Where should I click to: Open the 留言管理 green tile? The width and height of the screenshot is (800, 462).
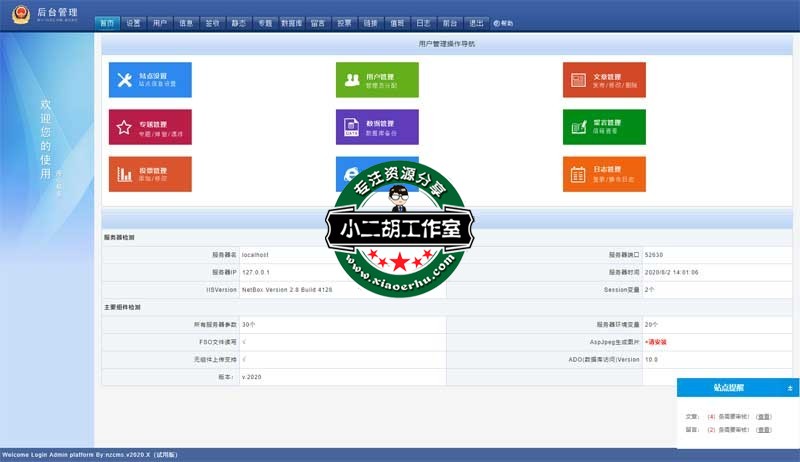604,127
